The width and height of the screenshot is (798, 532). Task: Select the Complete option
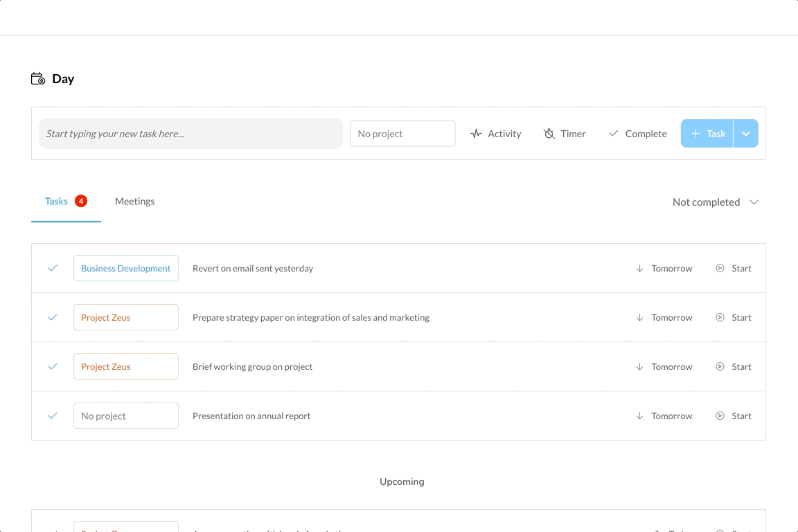[x=638, y=134]
